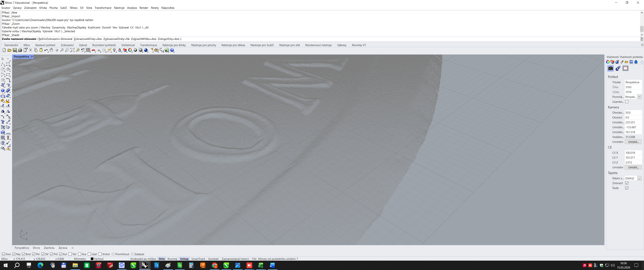
Task: Select the Pan hand tool
Action: coord(51,50)
